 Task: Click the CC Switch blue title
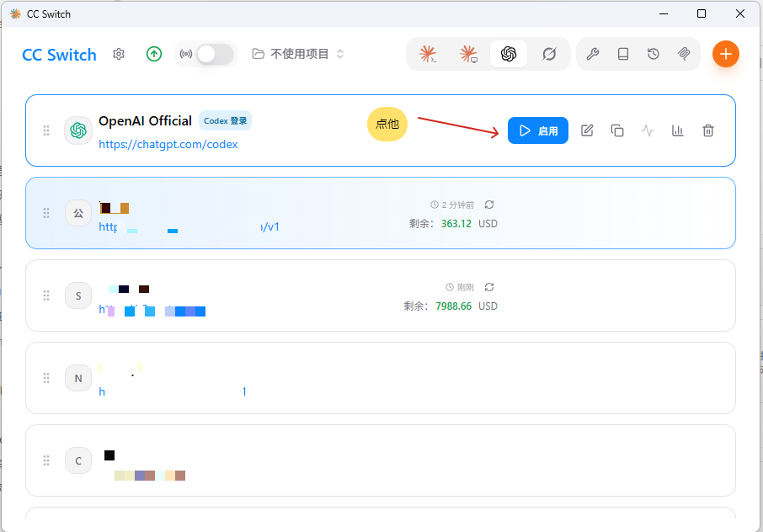tap(59, 55)
